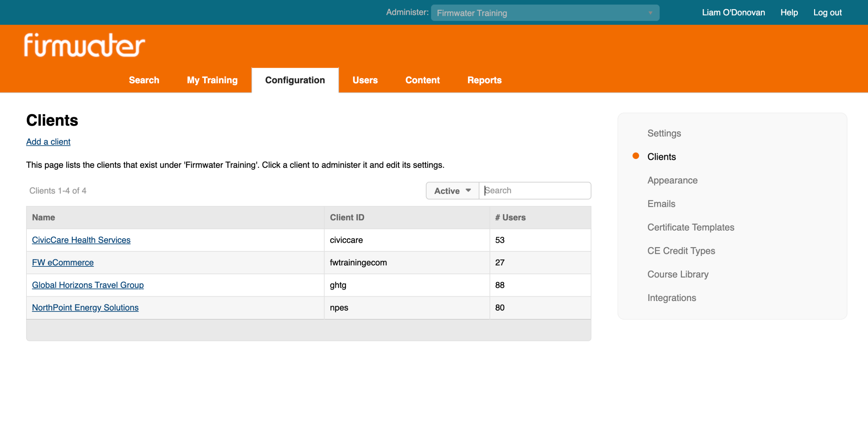Open Global Horizons Travel Group client
Screen dimensions: 868x442
click(88, 285)
